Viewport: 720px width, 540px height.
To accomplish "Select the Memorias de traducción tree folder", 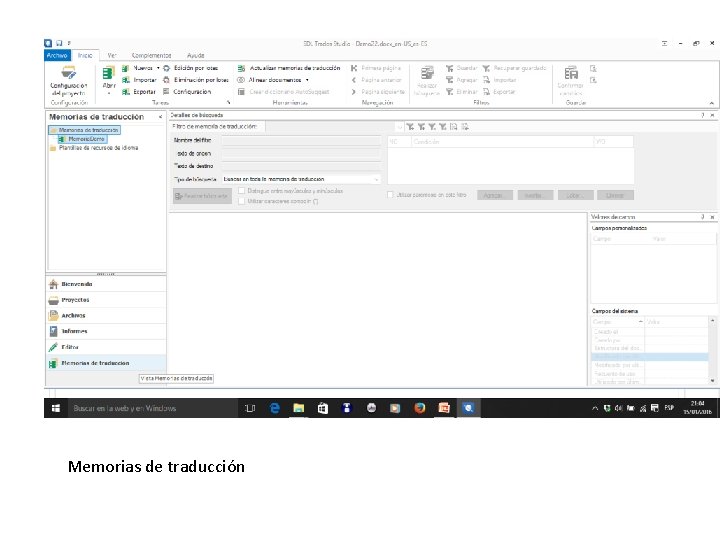I will pyautogui.click(x=84, y=130).
